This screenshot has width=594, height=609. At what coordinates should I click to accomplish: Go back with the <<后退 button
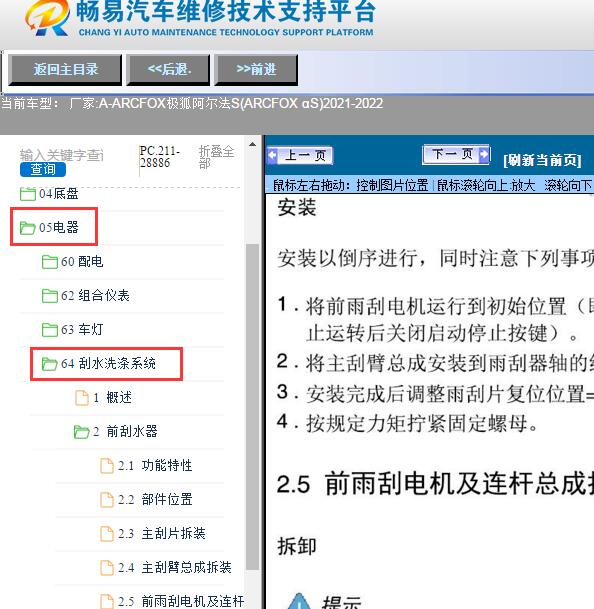click(168, 70)
